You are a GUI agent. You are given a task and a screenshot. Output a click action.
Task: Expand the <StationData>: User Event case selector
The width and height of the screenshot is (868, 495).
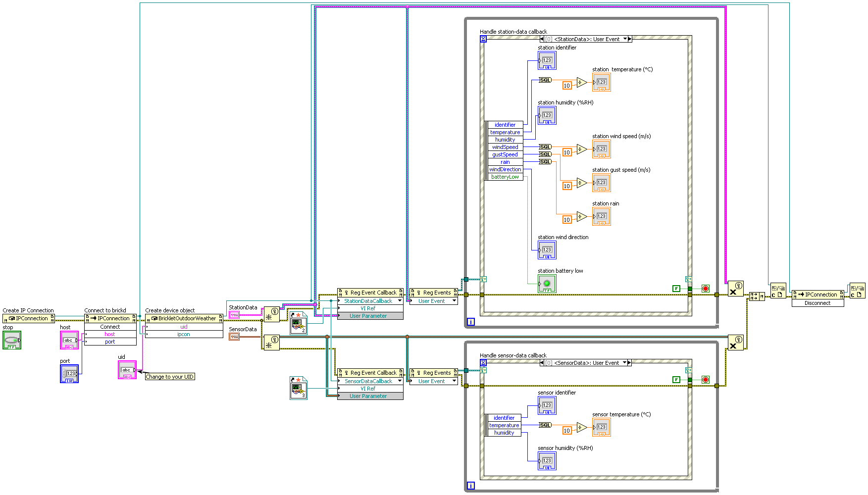pyautogui.click(x=625, y=39)
